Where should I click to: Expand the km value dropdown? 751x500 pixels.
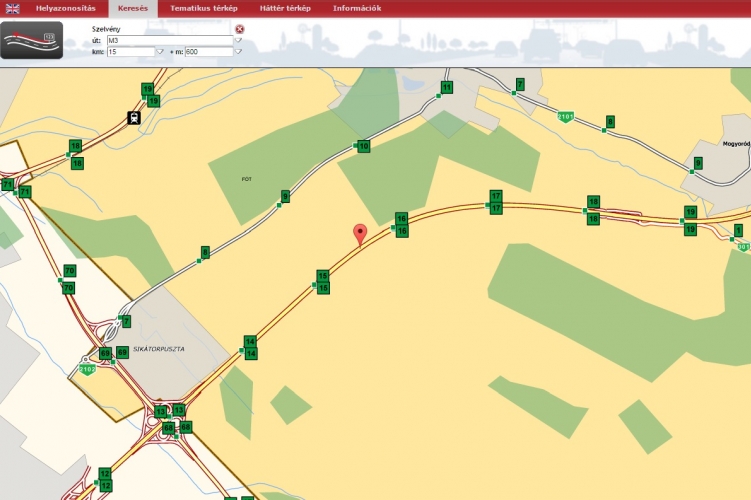(160, 51)
